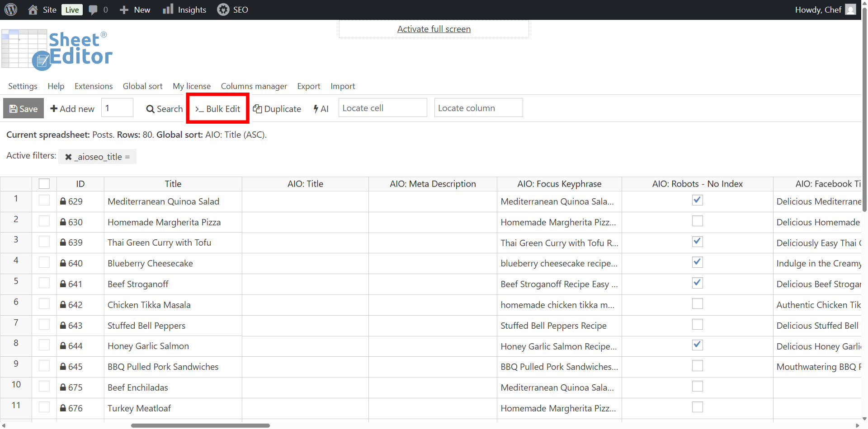Open the New content menu
Image resolution: width=868 pixels, height=429 pixels.
pos(135,9)
